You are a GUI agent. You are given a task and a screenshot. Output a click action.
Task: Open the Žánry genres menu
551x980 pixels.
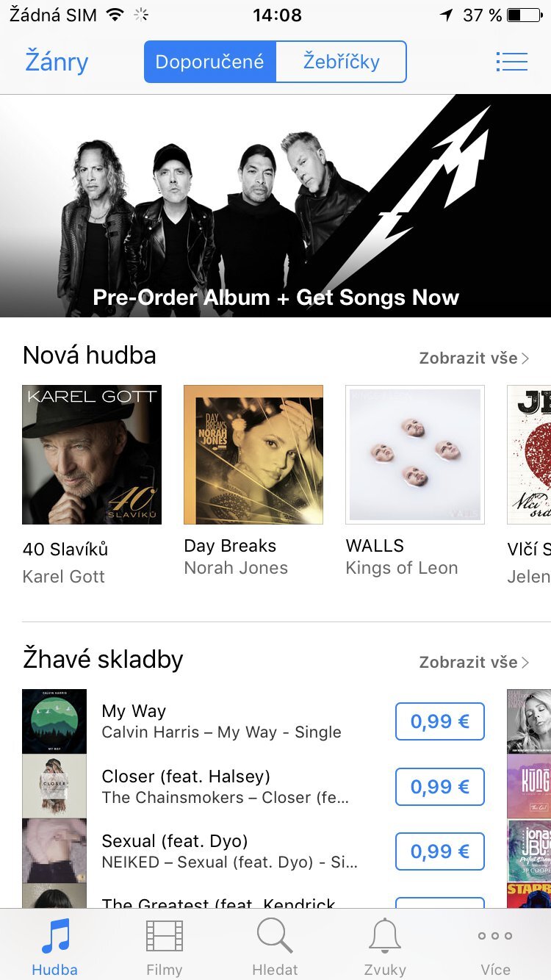click(x=57, y=62)
